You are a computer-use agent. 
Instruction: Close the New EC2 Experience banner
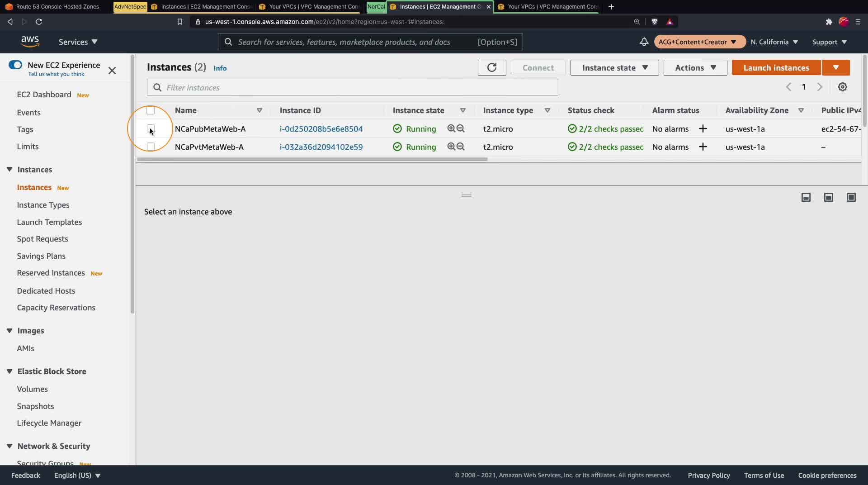pos(112,70)
